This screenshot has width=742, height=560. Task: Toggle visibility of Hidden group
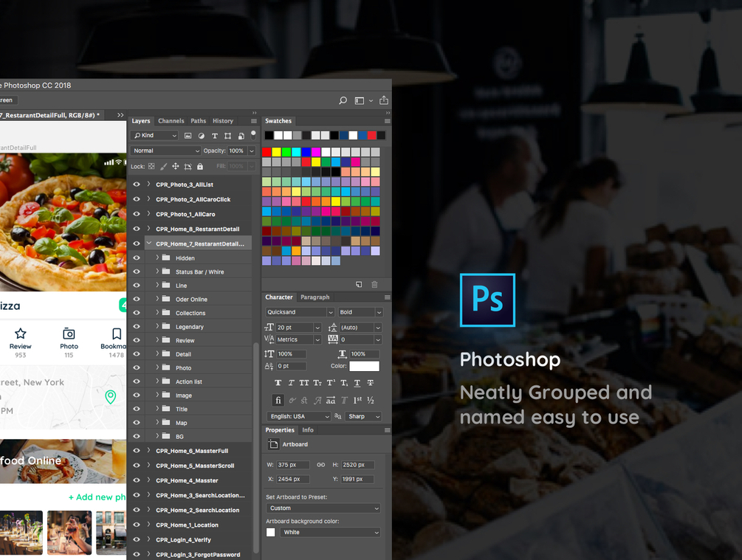(x=137, y=257)
